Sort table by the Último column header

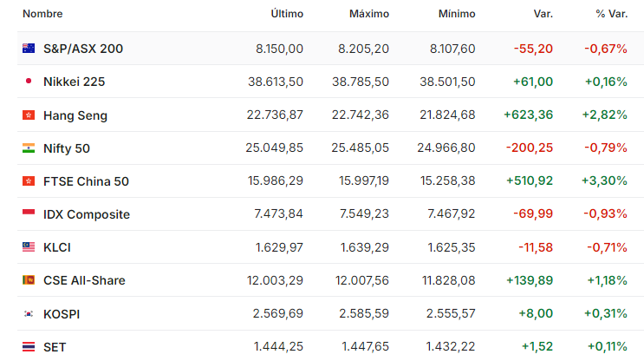point(287,14)
